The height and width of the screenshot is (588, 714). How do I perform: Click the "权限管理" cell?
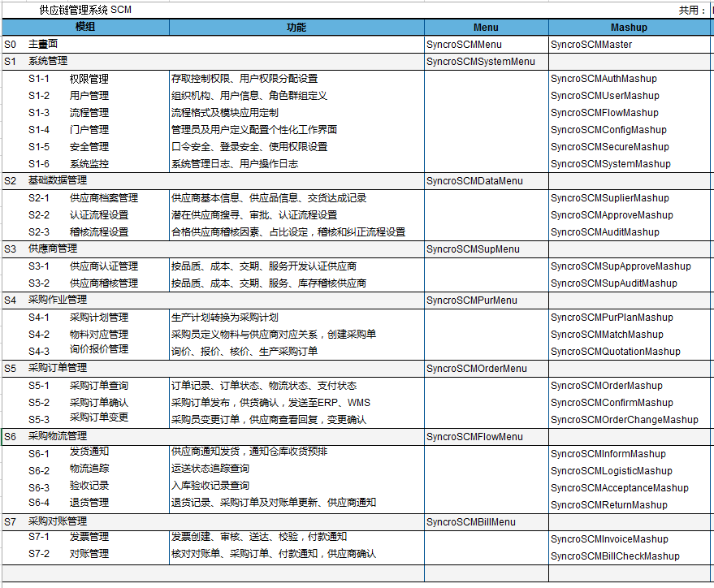click(89, 79)
